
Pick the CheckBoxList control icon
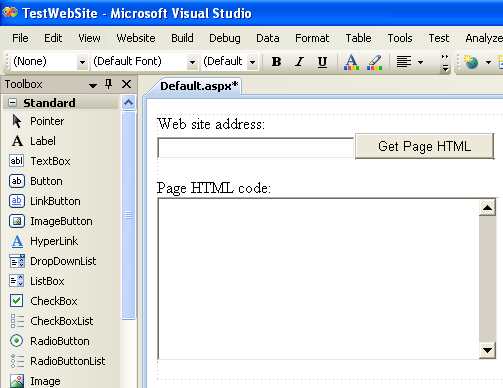tap(17, 321)
